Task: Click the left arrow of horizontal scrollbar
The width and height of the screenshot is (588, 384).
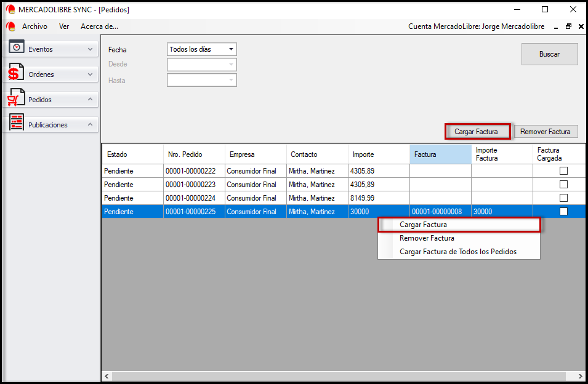Action: click(x=107, y=376)
